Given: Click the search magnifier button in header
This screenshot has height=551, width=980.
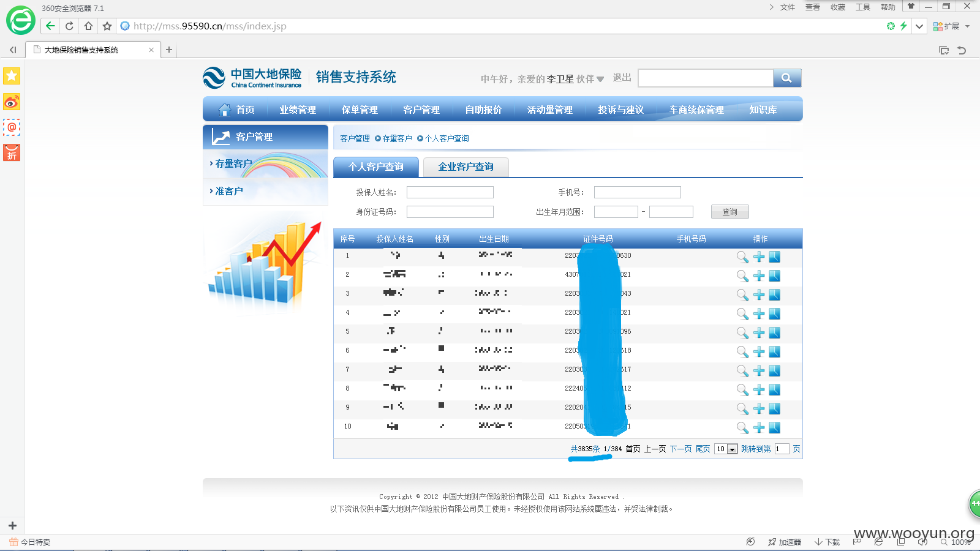Looking at the screenshot, I should coord(787,78).
